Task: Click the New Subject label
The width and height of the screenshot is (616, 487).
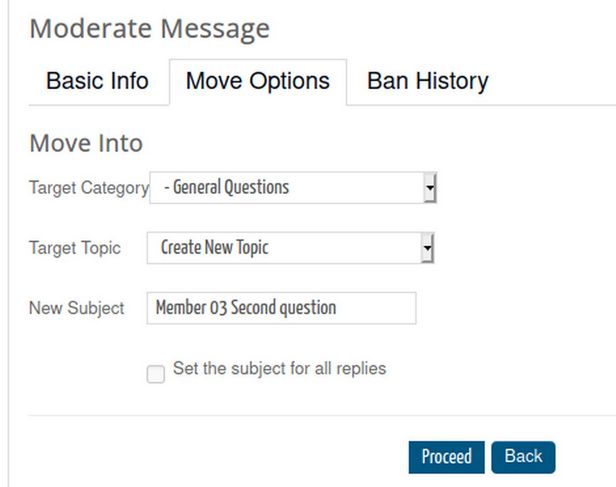Action: pyautogui.click(x=77, y=308)
